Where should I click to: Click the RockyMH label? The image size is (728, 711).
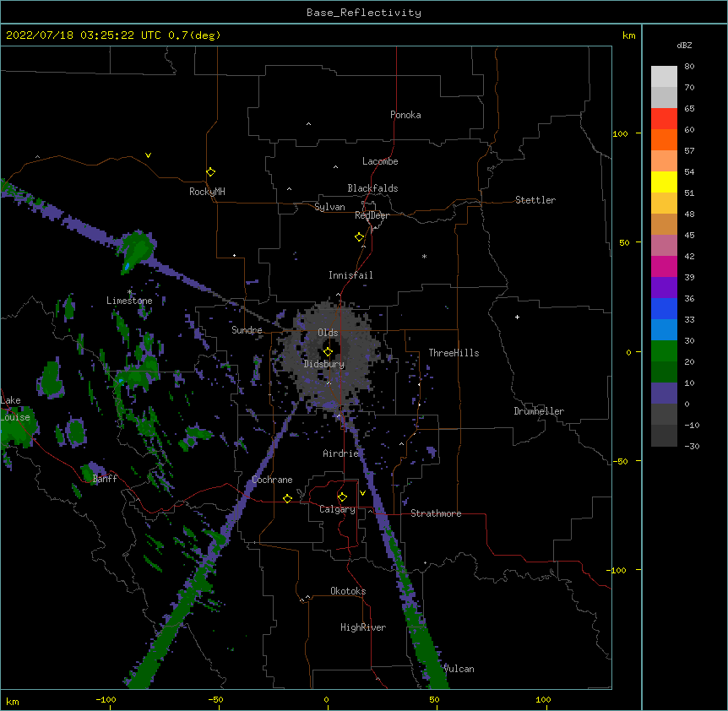[207, 192]
